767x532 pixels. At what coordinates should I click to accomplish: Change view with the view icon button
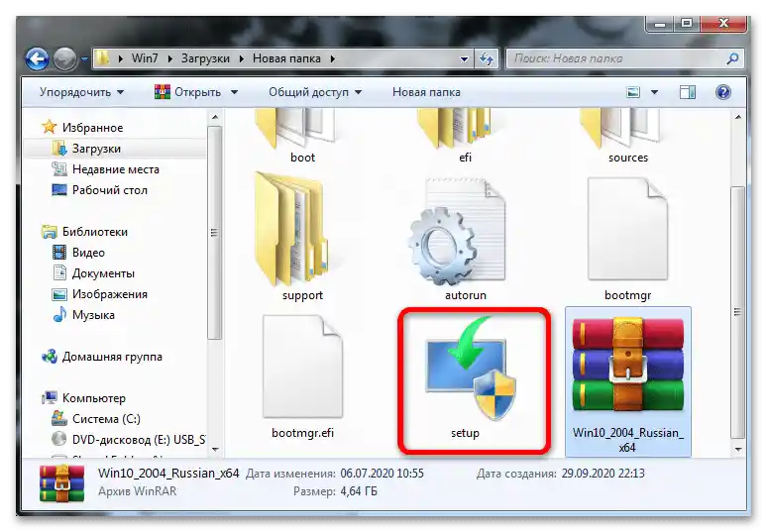coord(633,92)
